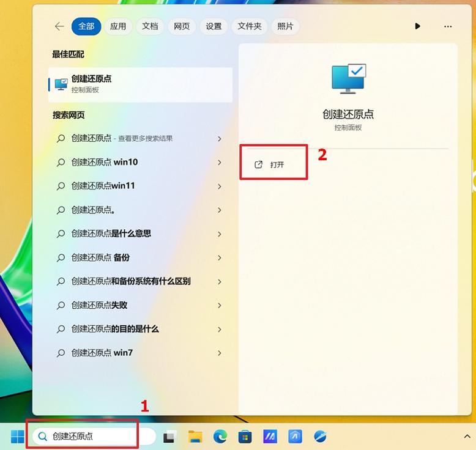Image resolution: width=476 pixels, height=450 pixels.
Task: Select the 全部 filter tab
Action: click(86, 26)
